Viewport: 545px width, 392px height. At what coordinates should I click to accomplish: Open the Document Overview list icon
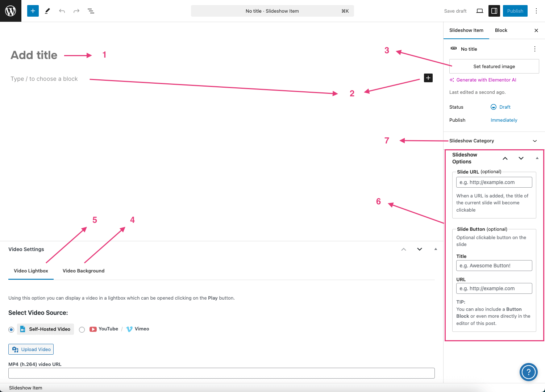tap(91, 11)
